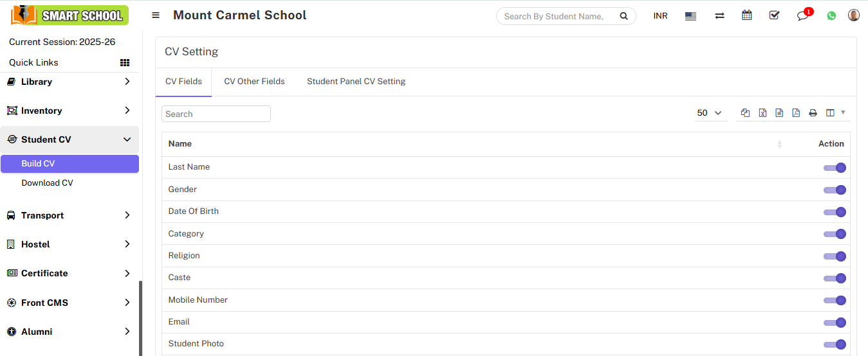Open column visibility dropdown
This screenshot has height=356, width=868.
835,113
